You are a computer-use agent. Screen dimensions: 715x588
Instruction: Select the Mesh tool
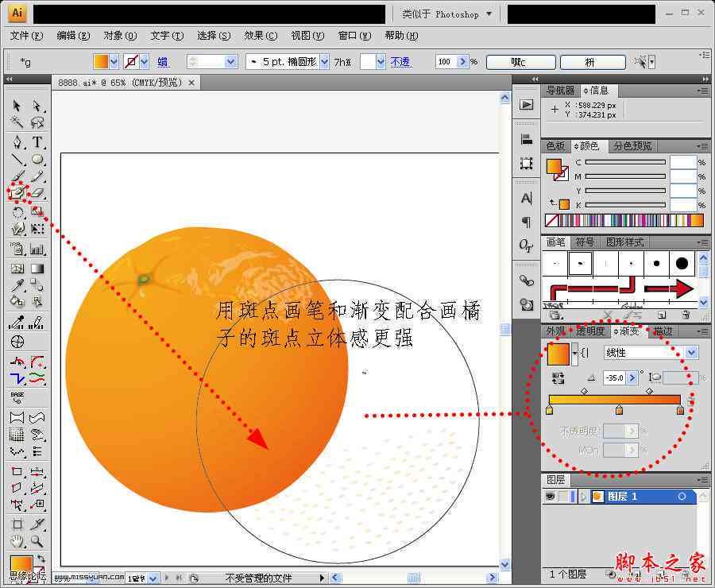17,269
